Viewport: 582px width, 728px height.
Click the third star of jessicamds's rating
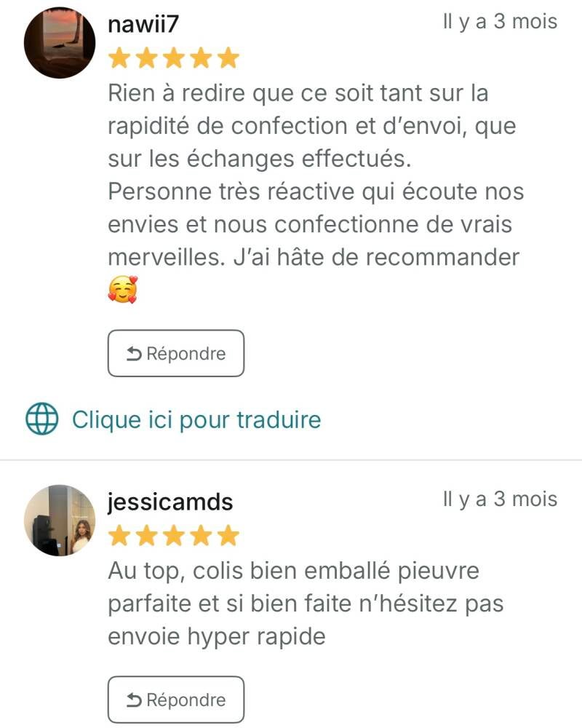[174, 536]
